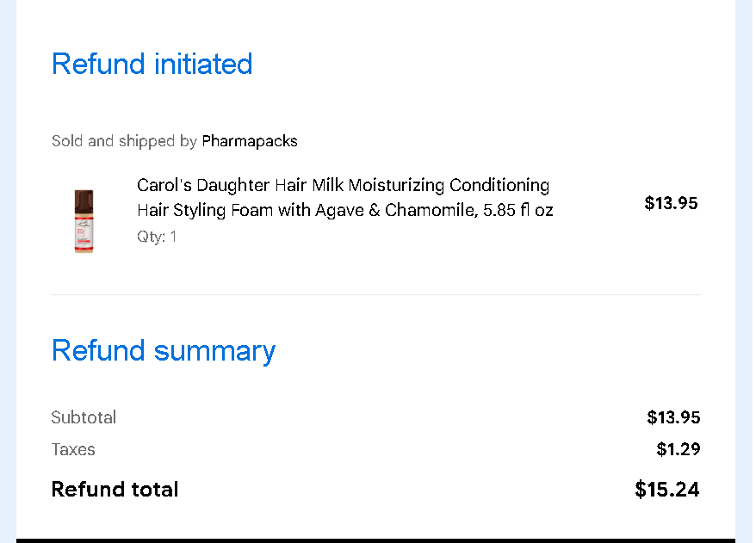Click the Pharmapacks seller name
This screenshot has height=543, width=756.
point(249,141)
